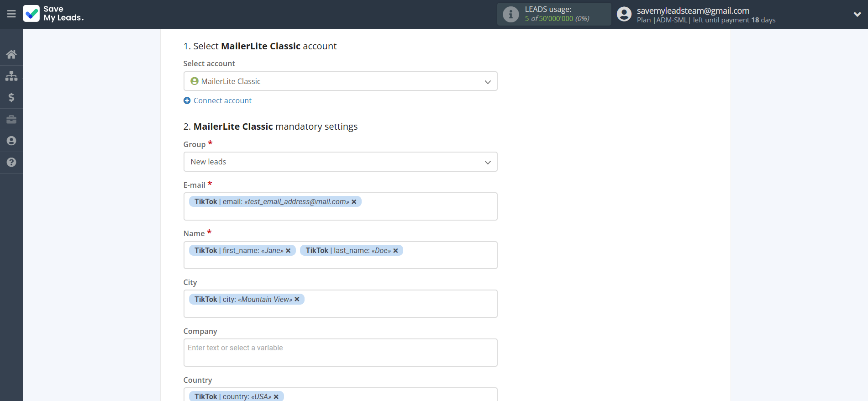Click the Save My Leads checkmark logo
The image size is (868, 401).
click(x=32, y=14)
